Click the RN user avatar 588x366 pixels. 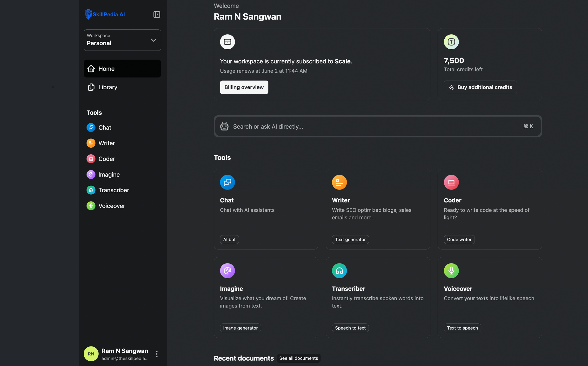tap(91, 354)
